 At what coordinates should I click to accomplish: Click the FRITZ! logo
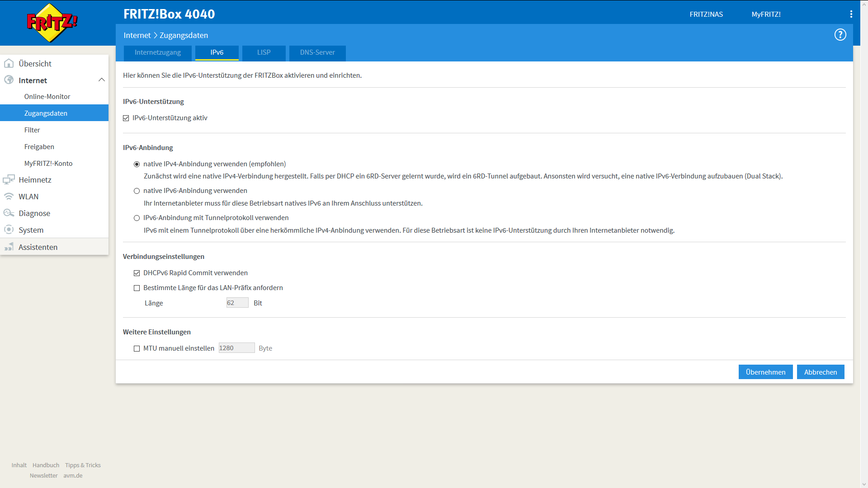point(52,23)
